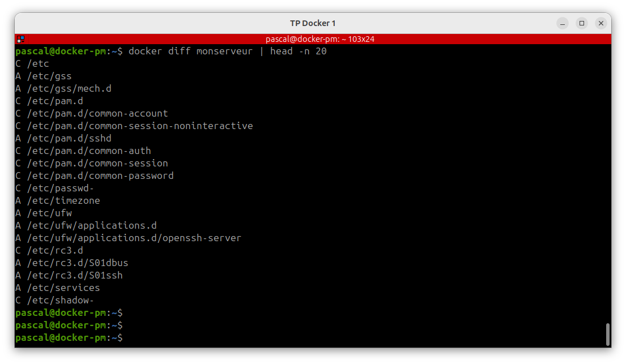Click the common-session-noninteractive path line

139,126
